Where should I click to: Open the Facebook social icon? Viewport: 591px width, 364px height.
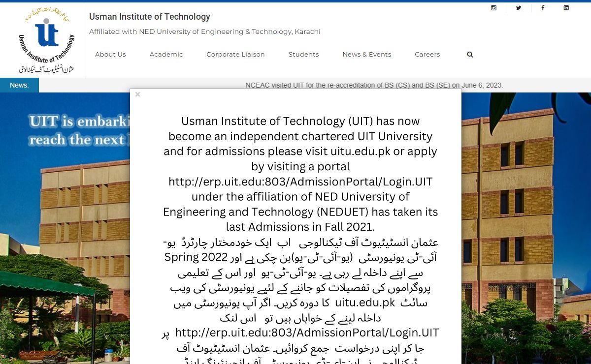pos(543,8)
